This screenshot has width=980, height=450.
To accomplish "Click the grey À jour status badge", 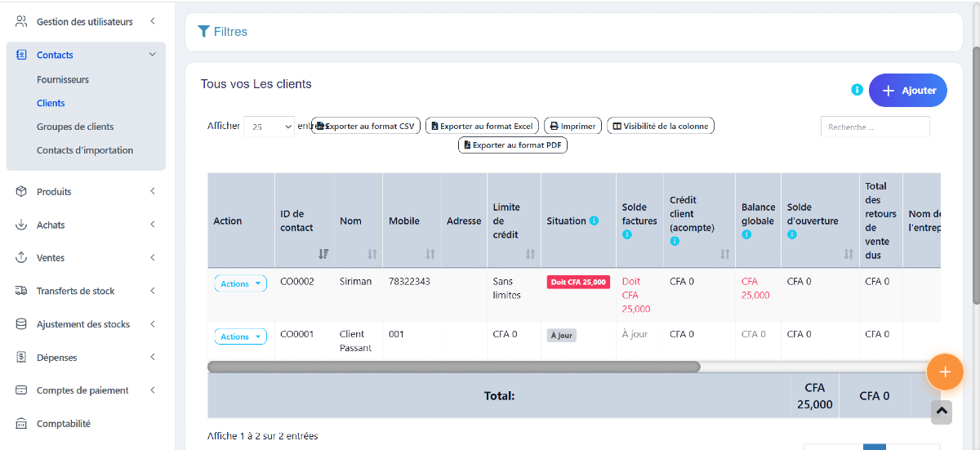I will pyautogui.click(x=562, y=335).
